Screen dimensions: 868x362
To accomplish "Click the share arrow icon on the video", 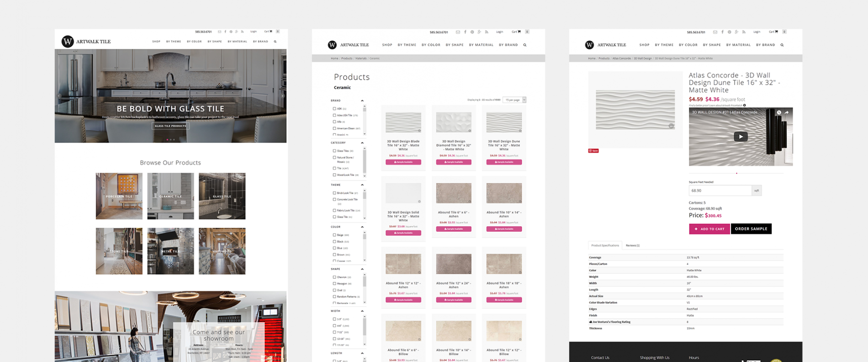I will (787, 112).
